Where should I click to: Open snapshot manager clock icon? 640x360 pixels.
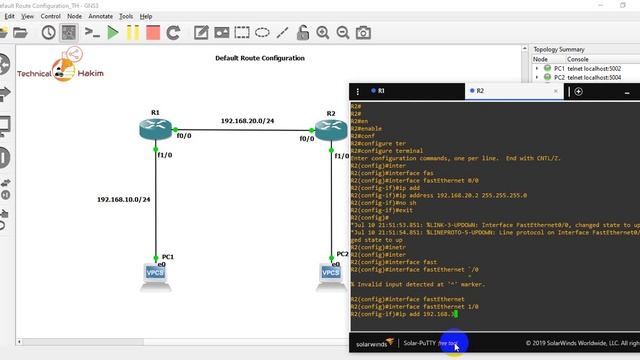(x=48, y=33)
